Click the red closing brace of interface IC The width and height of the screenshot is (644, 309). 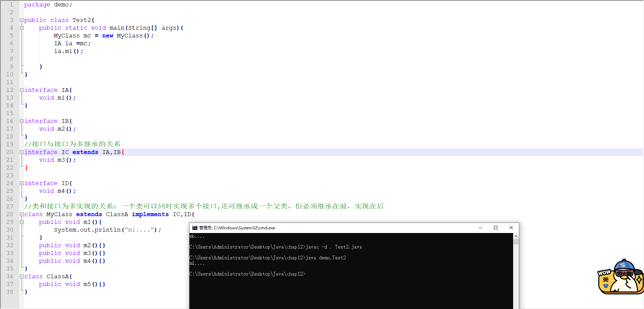point(26,168)
